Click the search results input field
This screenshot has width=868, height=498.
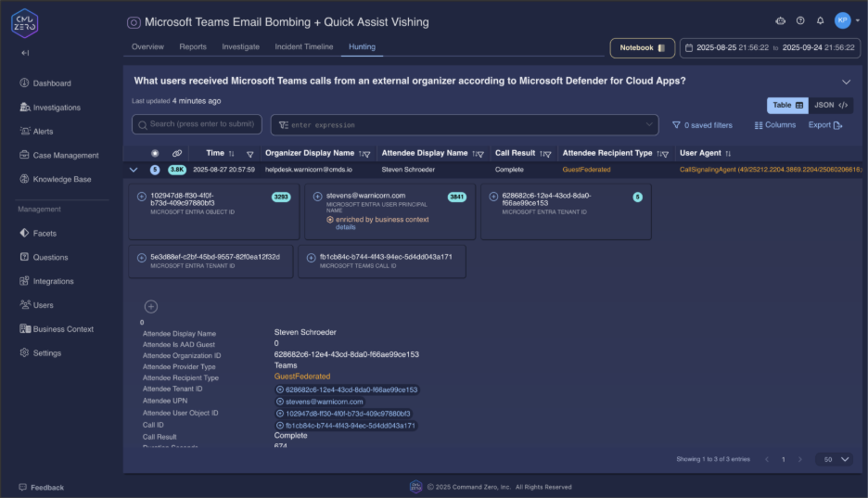click(197, 124)
